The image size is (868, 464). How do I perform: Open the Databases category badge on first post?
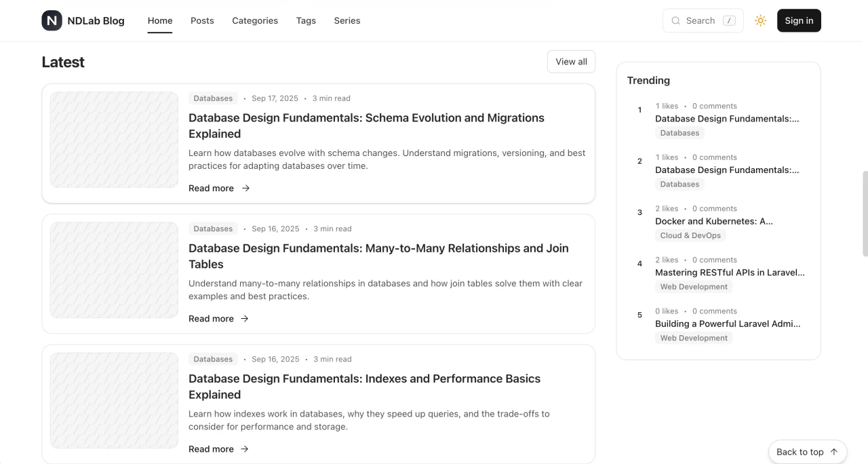pos(213,98)
